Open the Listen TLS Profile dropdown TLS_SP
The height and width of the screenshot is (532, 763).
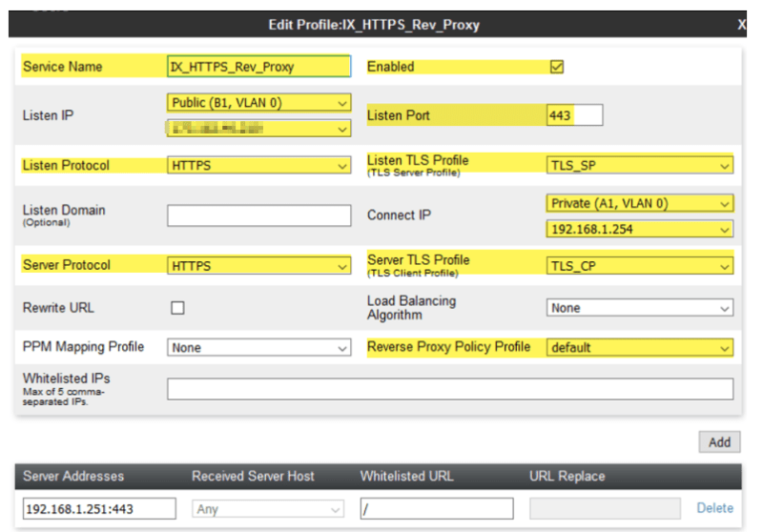[639, 165]
